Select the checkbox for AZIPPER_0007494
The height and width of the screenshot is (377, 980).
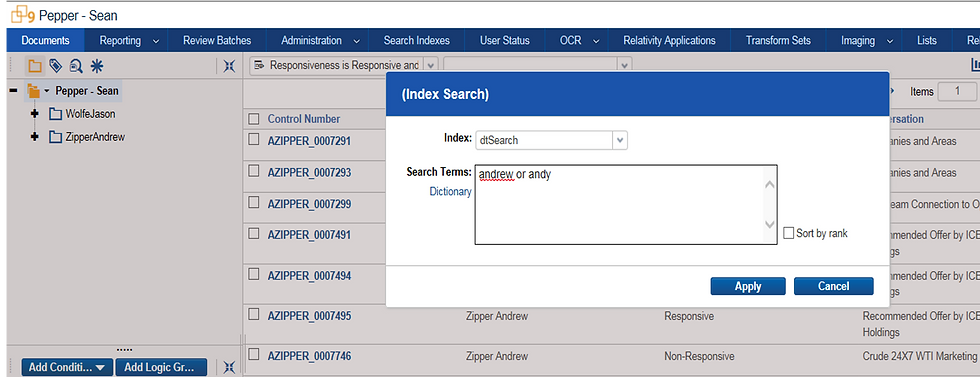coord(254,274)
